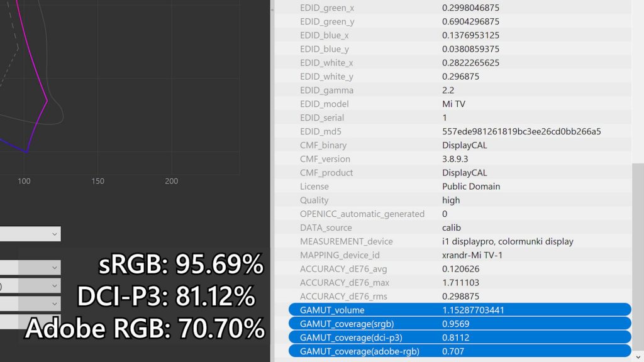The height and width of the screenshot is (362, 644).
Task: Click the value 0.6904296875
Action: coord(470,21)
